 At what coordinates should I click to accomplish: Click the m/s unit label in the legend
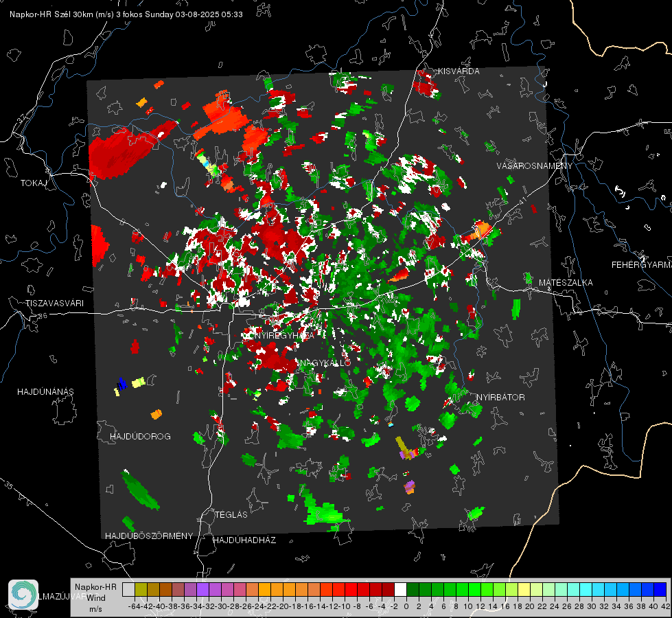coord(95,609)
